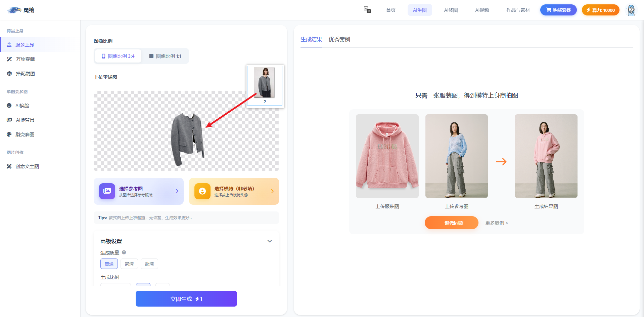Open the user avatar profile icon
Viewport: 644px width, 317px height.
point(631,10)
